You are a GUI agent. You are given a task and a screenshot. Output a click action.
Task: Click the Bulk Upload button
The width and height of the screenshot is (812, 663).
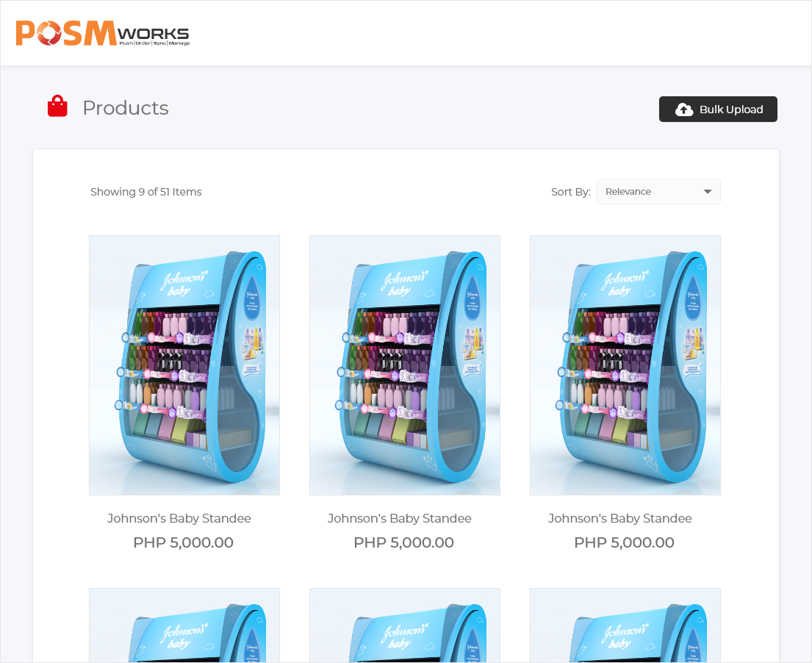[x=718, y=110]
